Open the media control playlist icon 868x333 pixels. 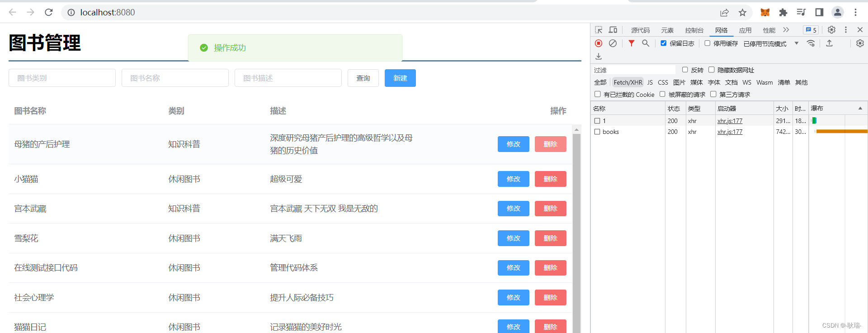pyautogui.click(x=801, y=12)
